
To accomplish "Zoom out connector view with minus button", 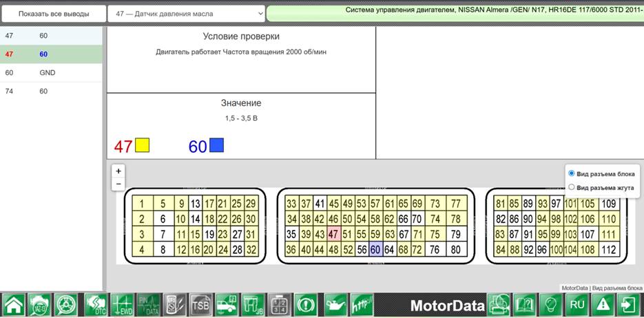I will pyautogui.click(x=118, y=184).
